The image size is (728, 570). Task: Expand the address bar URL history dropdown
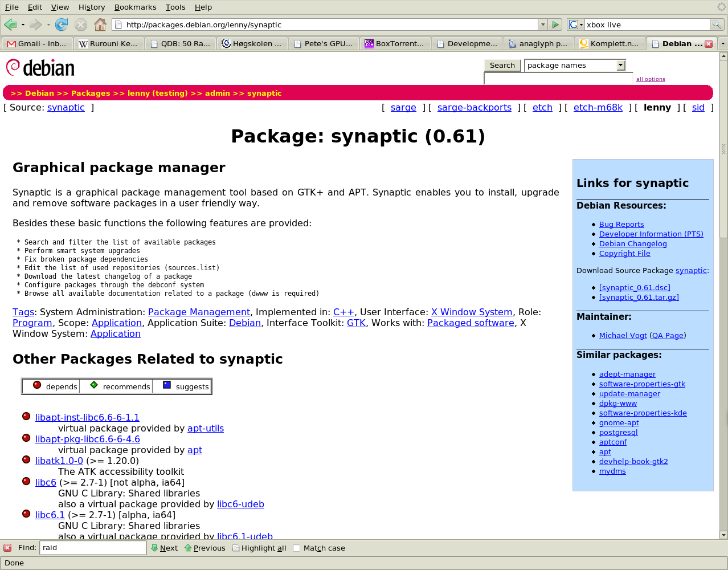coord(543,25)
